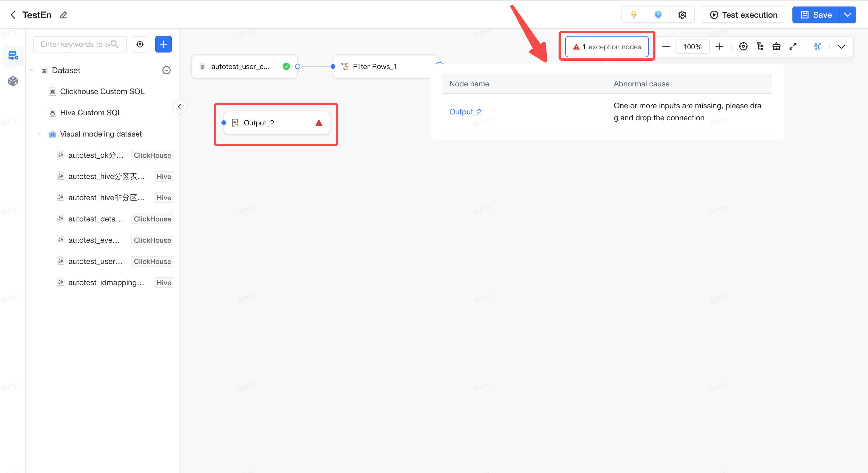Open the Output_2 link in exception list
This screenshot has height=473, width=868.
(465, 112)
